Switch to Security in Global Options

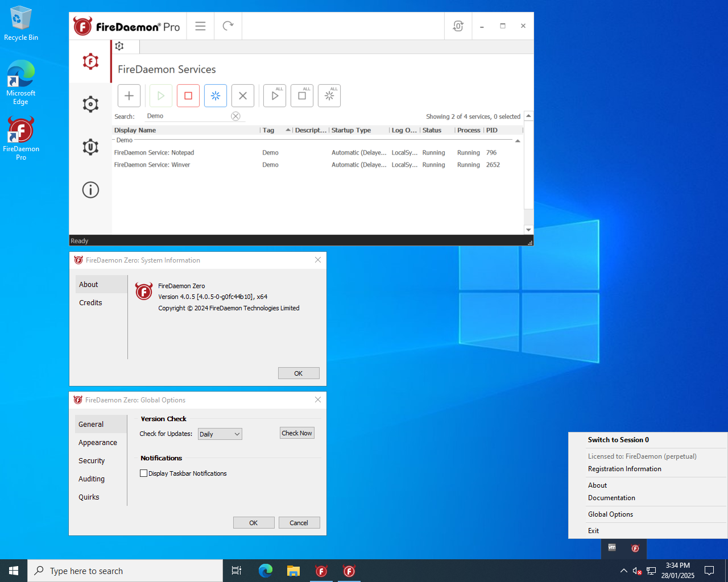click(x=101, y=460)
